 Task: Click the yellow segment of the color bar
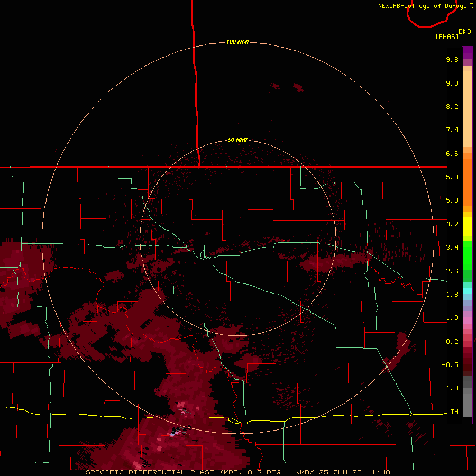click(x=467, y=226)
